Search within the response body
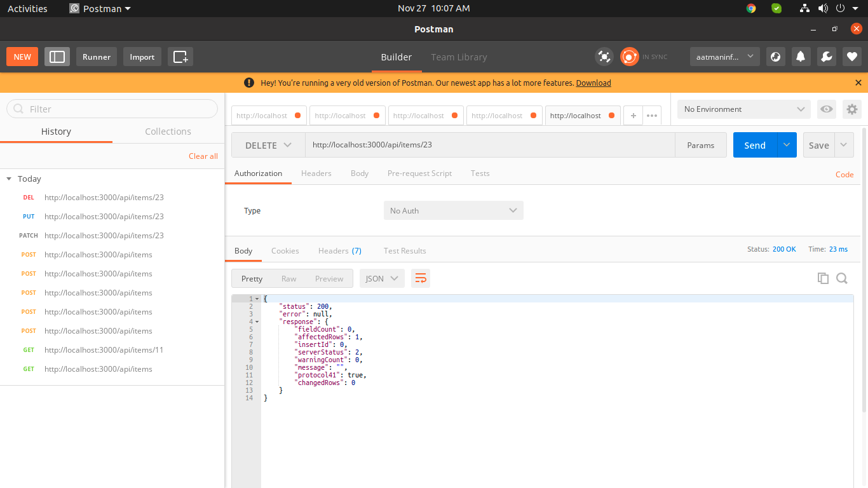Image resolution: width=868 pixels, height=488 pixels. 842,278
